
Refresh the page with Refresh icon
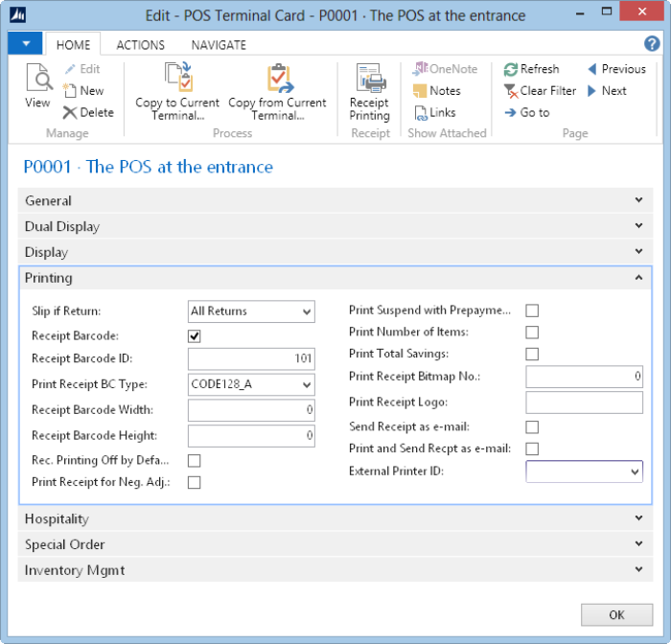[x=511, y=69]
